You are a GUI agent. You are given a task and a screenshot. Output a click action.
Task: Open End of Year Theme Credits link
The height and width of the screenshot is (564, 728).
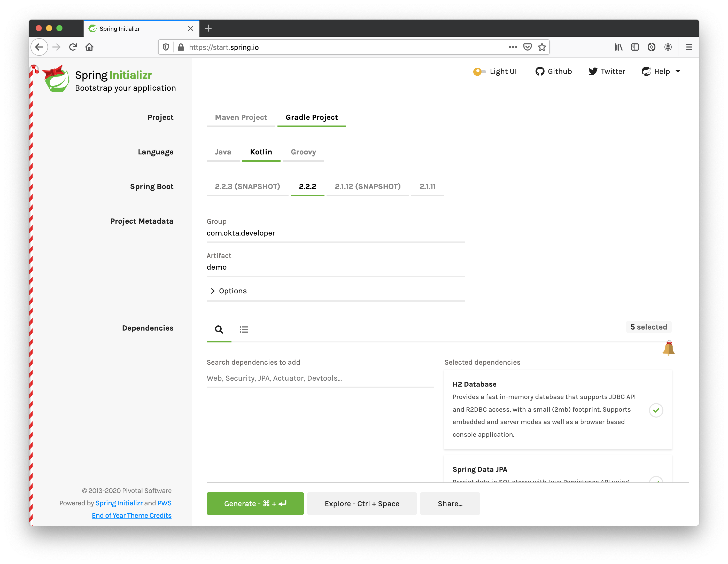[131, 515]
